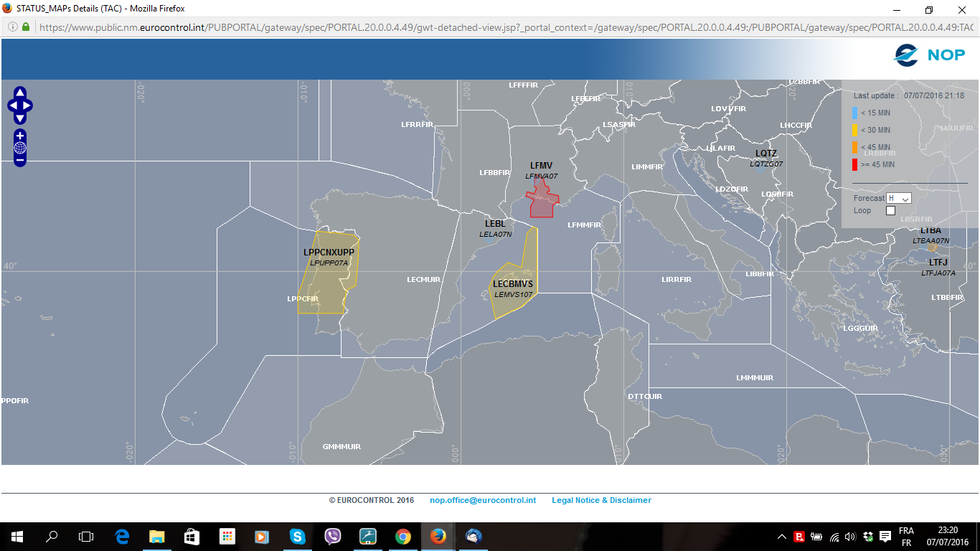This screenshot has width=980, height=551.
Task: Open the nop.office@eurocontrol.int email link
Action: click(483, 500)
